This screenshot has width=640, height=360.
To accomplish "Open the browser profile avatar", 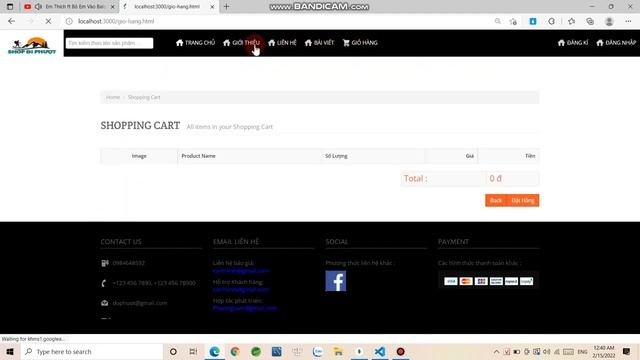I will [x=609, y=21].
